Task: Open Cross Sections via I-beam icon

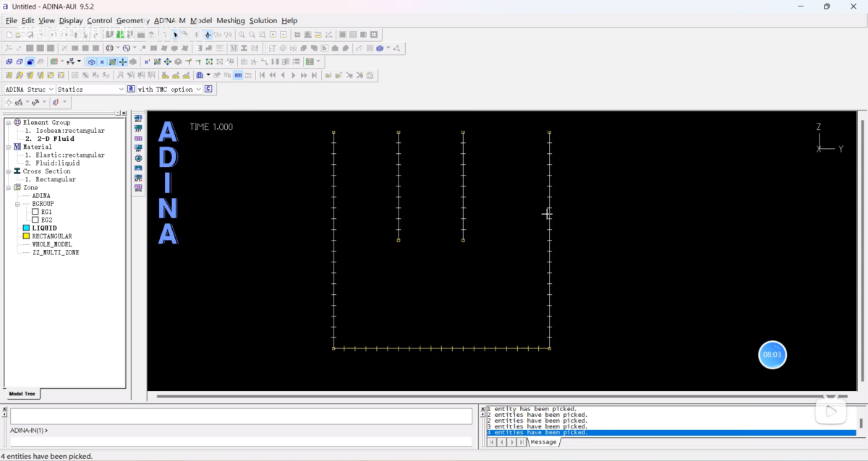Action: [x=244, y=48]
